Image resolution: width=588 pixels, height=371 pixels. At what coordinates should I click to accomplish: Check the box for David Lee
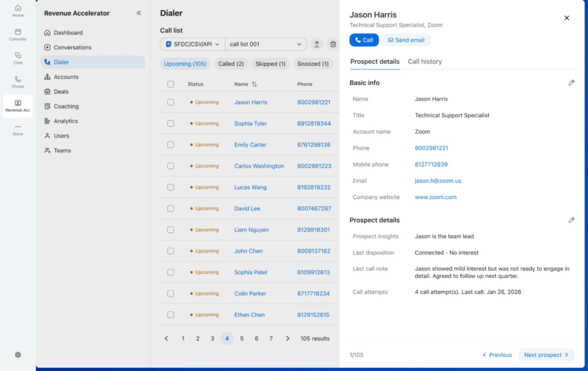click(171, 208)
